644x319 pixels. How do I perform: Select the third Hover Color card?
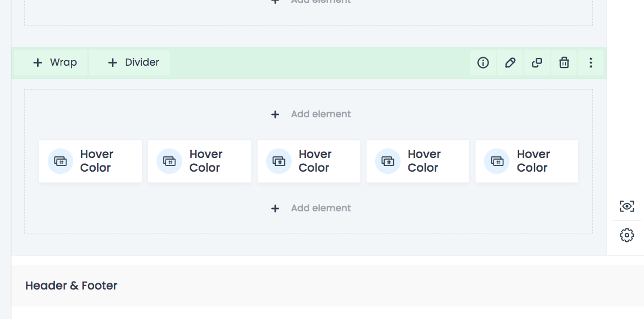click(309, 161)
